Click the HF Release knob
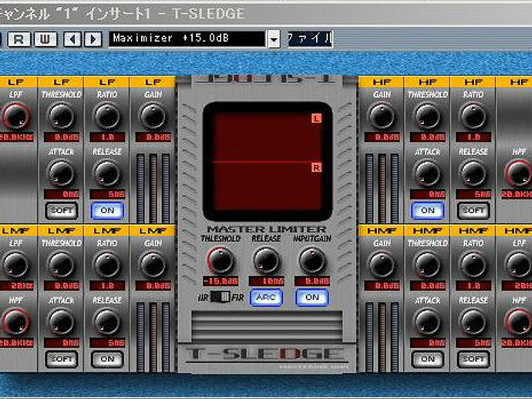Image resolution: width=532 pixels, height=399 pixels. (x=473, y=173)
